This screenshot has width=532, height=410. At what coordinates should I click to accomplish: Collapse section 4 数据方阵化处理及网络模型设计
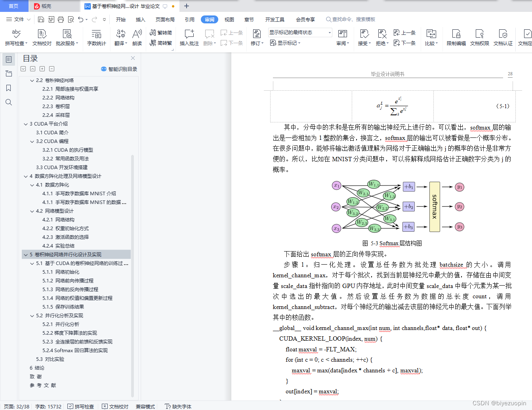click(x=26, y=176)
